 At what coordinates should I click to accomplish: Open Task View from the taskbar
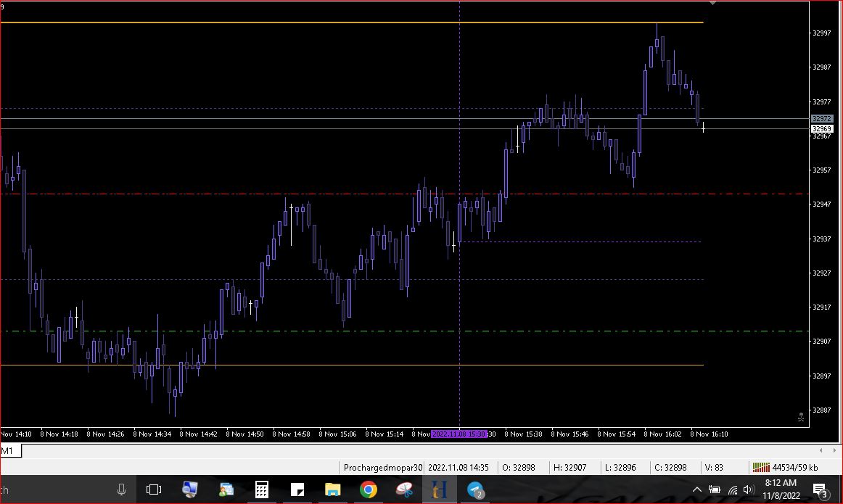154,489
